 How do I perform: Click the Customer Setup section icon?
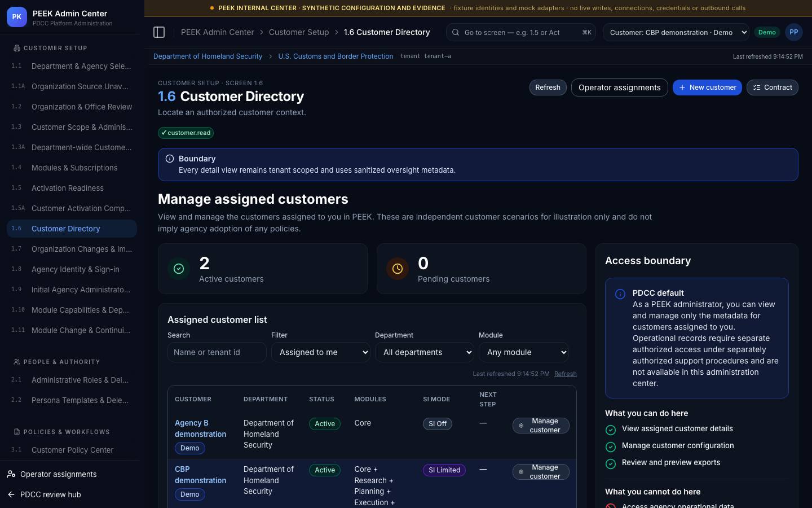(x=17, y=48)
